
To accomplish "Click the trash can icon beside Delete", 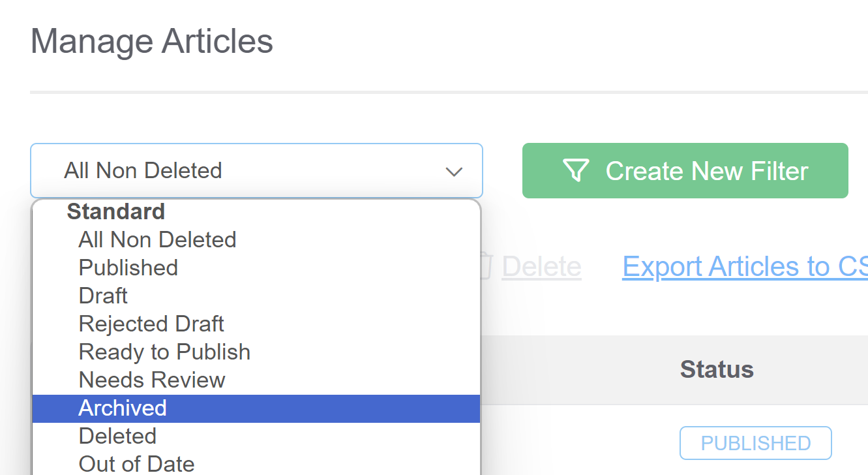I will (485, 266).
